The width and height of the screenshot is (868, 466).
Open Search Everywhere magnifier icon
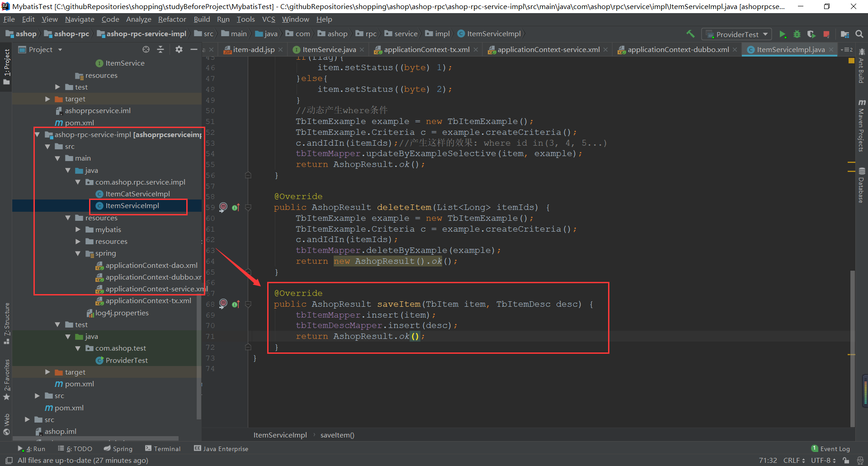point(859,34)
